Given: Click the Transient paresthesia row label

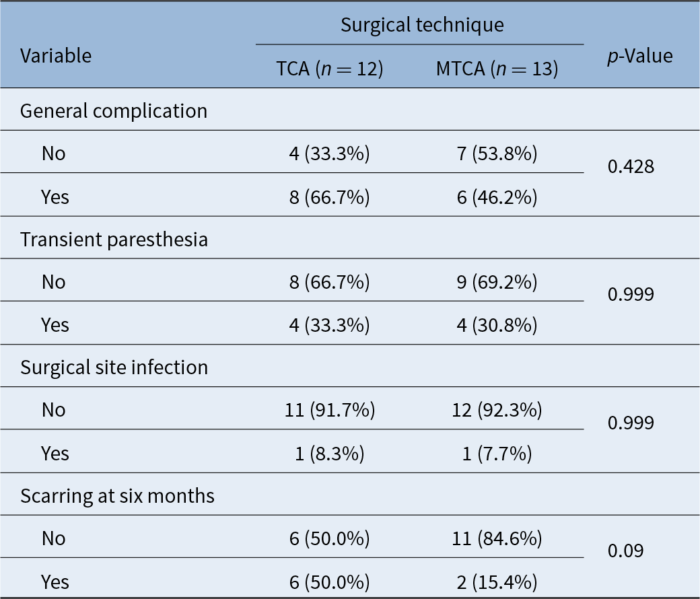Looking at the screenshot, I should [x=114, y=239].
